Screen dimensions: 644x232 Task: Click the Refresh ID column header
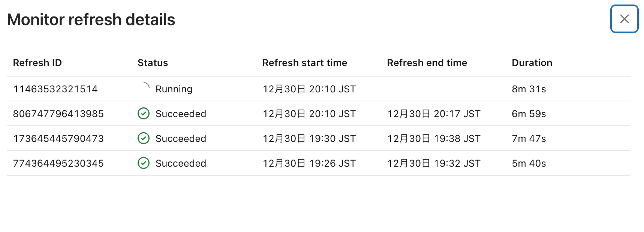coord(37,63)
